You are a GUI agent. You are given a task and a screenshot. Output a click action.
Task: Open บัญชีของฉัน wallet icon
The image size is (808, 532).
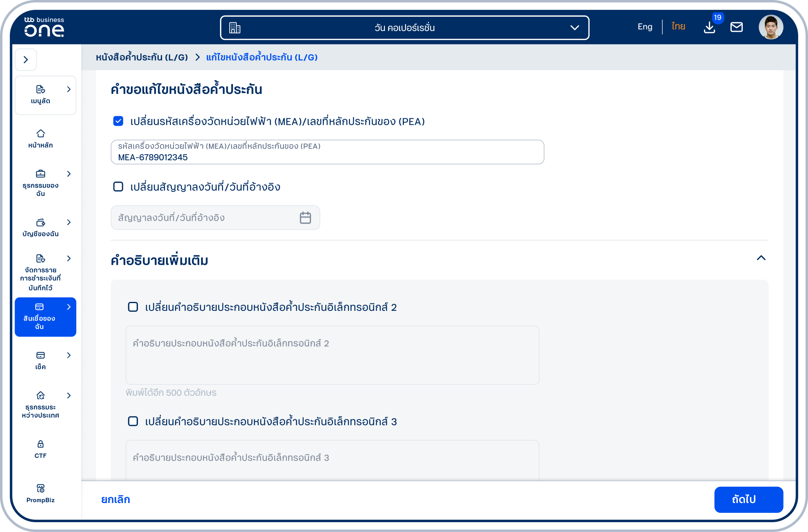click(40, 222)
